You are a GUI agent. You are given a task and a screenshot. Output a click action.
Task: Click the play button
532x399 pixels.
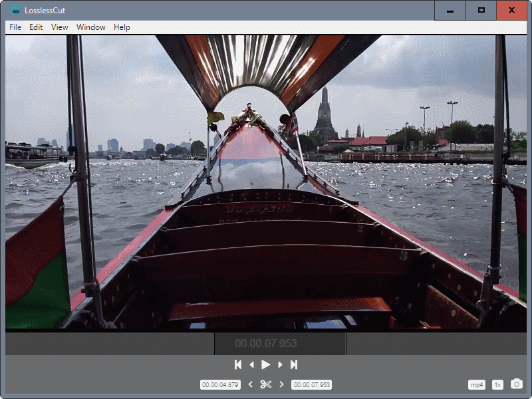click(265, 364)
